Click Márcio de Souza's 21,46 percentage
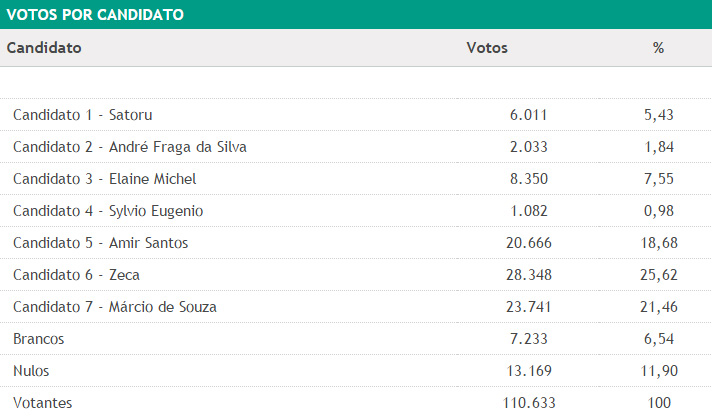 coord(659,307)
